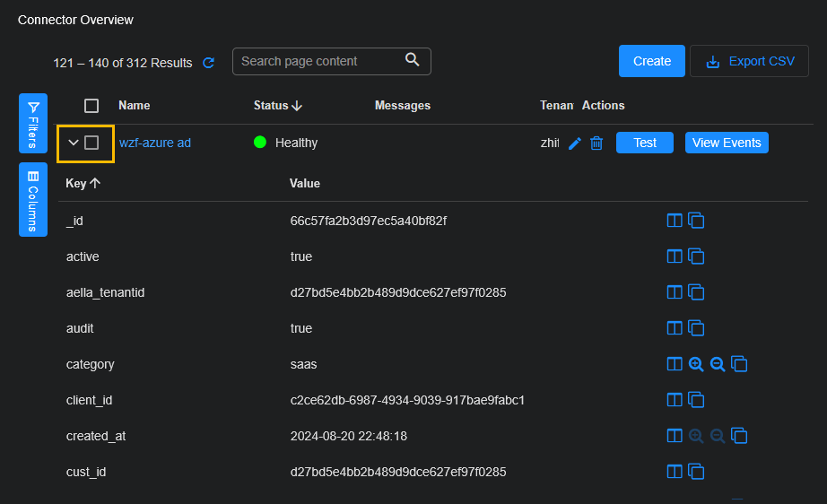
Task: Open the Filters side panel
Action: pos(33,123)
